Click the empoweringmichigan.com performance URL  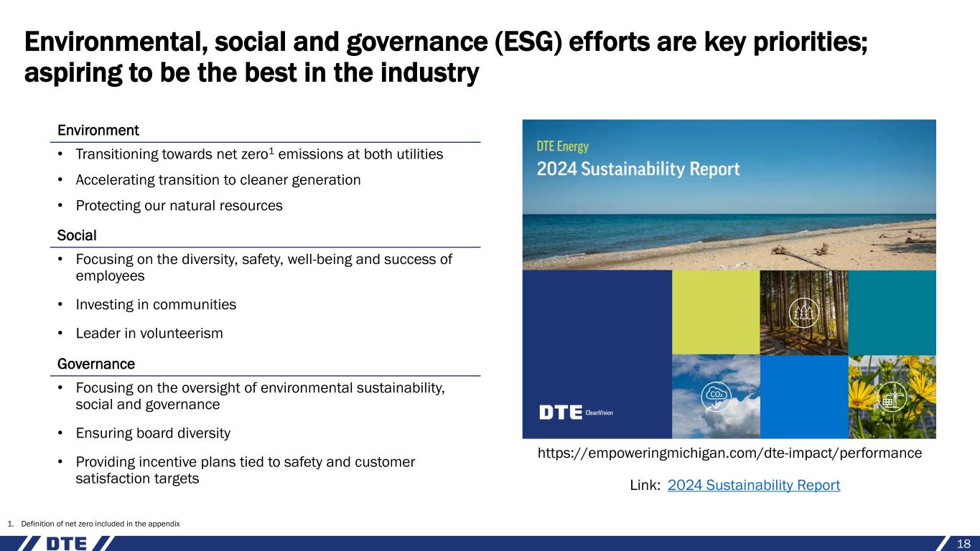pos(729,453)
